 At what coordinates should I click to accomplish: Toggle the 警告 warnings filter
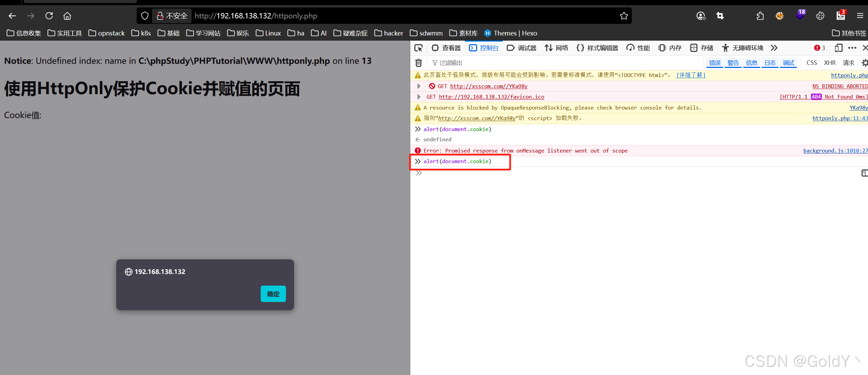pyautogui.click(x=733, y=63)
